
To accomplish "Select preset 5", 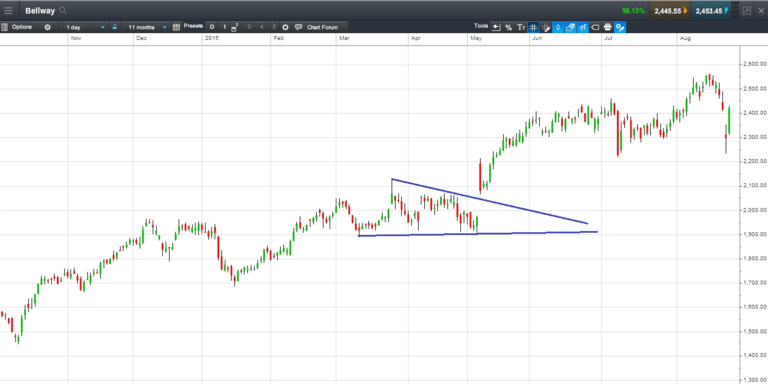I will click(x=274, y=27).
